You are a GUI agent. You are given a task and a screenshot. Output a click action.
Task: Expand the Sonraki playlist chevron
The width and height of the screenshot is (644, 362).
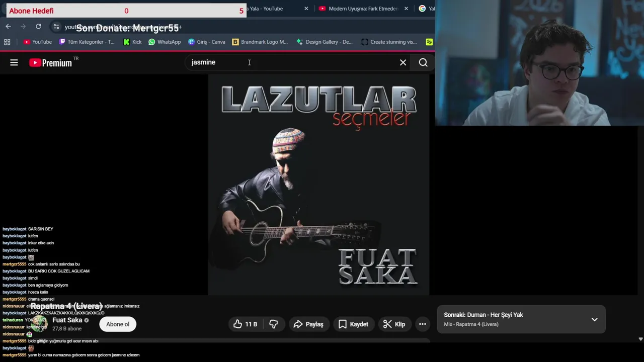coord(594,319)
